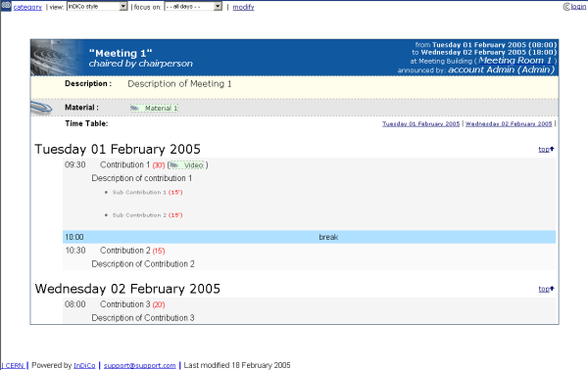Click the support@support.com email link

coord(139,366)
